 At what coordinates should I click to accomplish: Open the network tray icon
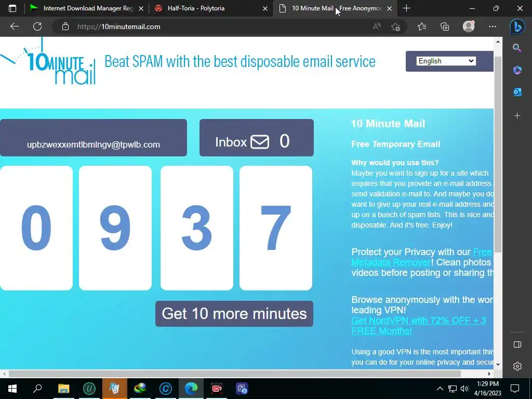pos(453,389)
